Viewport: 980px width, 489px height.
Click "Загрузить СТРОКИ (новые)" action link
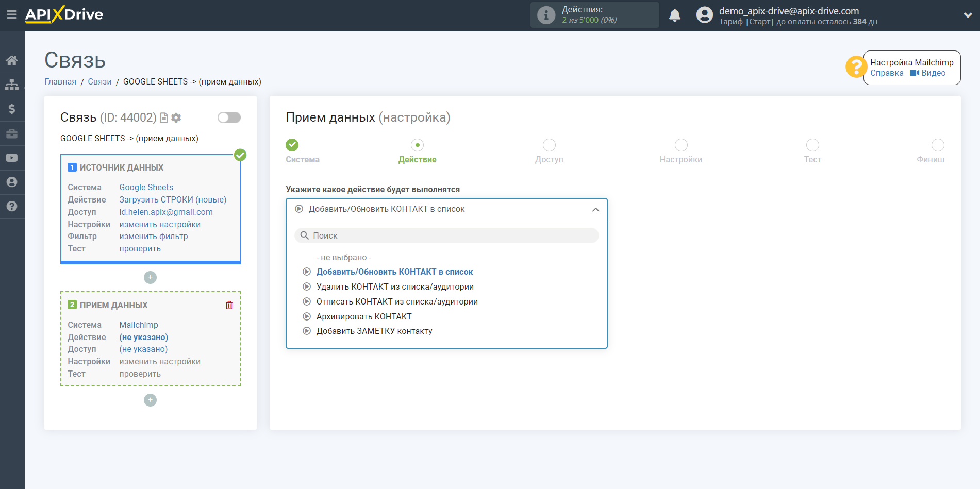coord(173,199)
